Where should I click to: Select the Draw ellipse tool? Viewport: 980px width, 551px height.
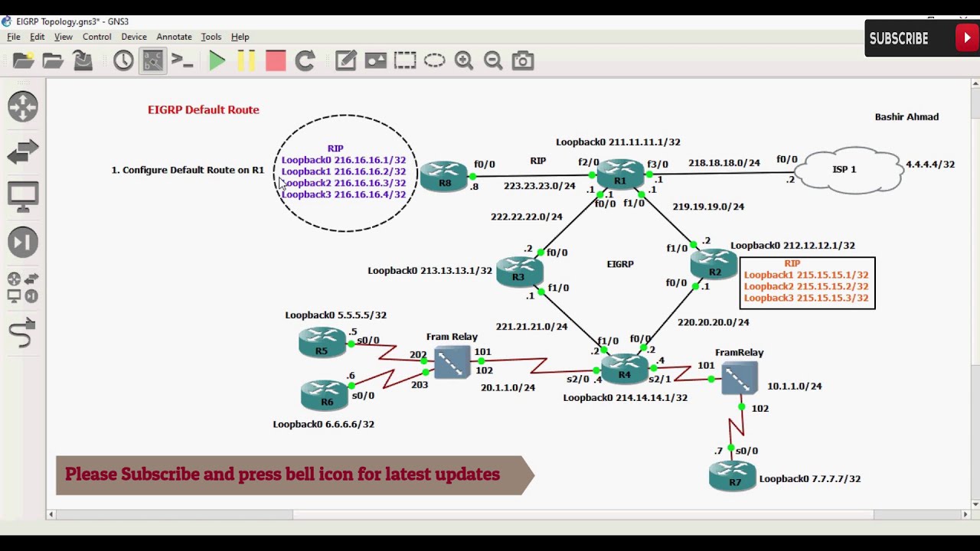434,60
